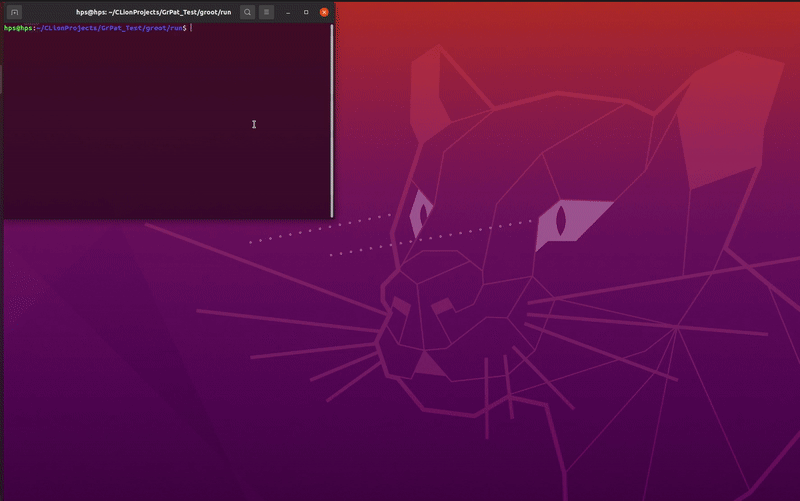Open the terminal search icon
This screenshot has height=501, width=800.
click(247, 12)
